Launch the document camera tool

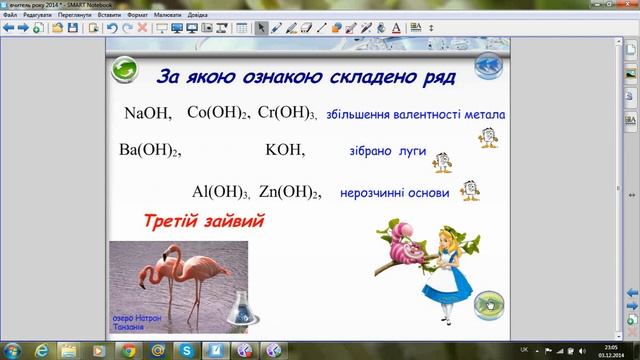click(222, 28)
